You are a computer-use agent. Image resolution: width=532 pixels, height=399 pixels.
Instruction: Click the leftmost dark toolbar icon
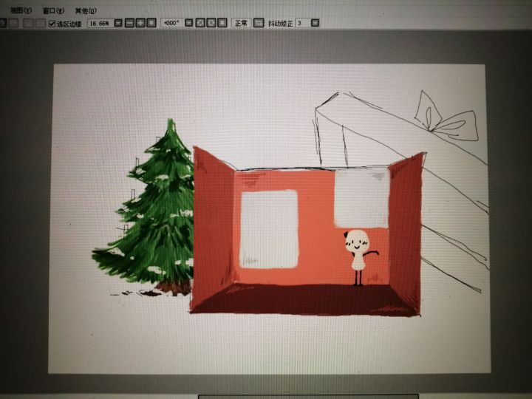click(2, 23)
